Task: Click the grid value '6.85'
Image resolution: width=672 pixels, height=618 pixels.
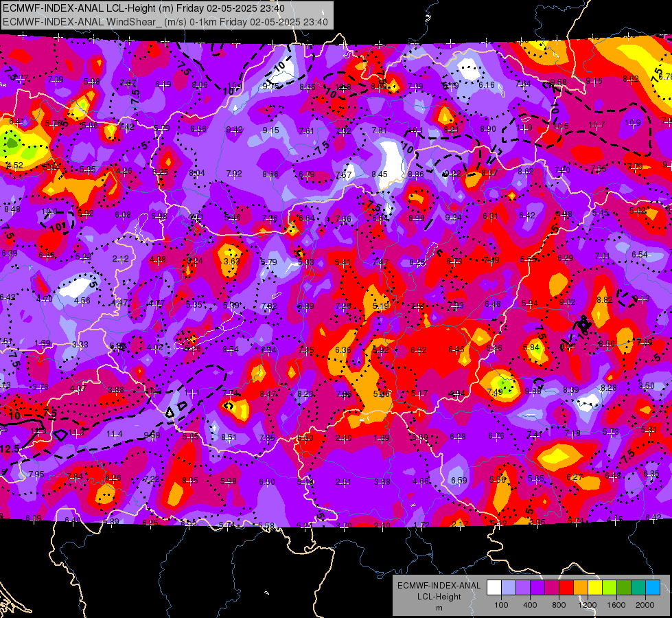Action: click(651, 474)
